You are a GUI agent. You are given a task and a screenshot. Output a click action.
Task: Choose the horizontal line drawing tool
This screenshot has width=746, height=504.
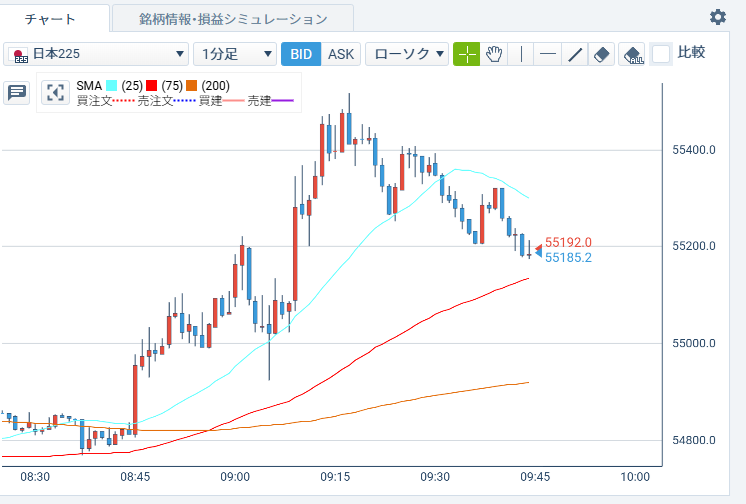point(547,54)
